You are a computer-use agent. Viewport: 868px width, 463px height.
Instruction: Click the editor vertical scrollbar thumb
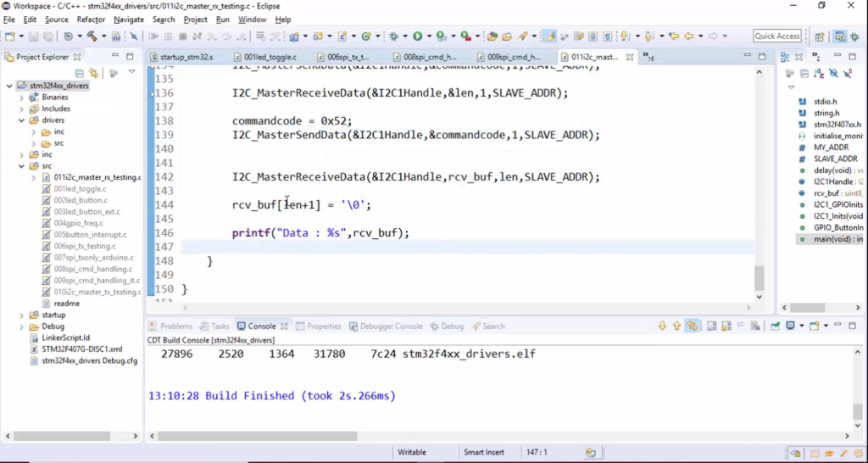[x=759, y=278]
